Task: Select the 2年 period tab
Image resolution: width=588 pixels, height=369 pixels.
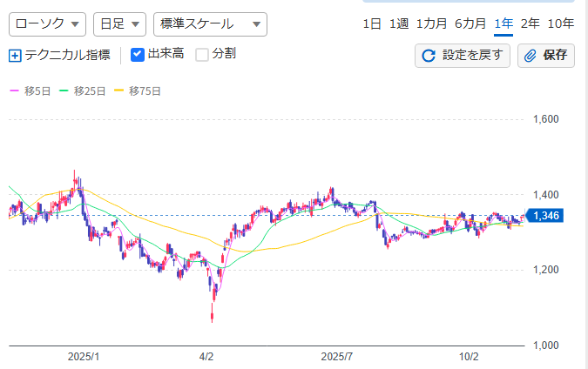Action: [530, 24]
